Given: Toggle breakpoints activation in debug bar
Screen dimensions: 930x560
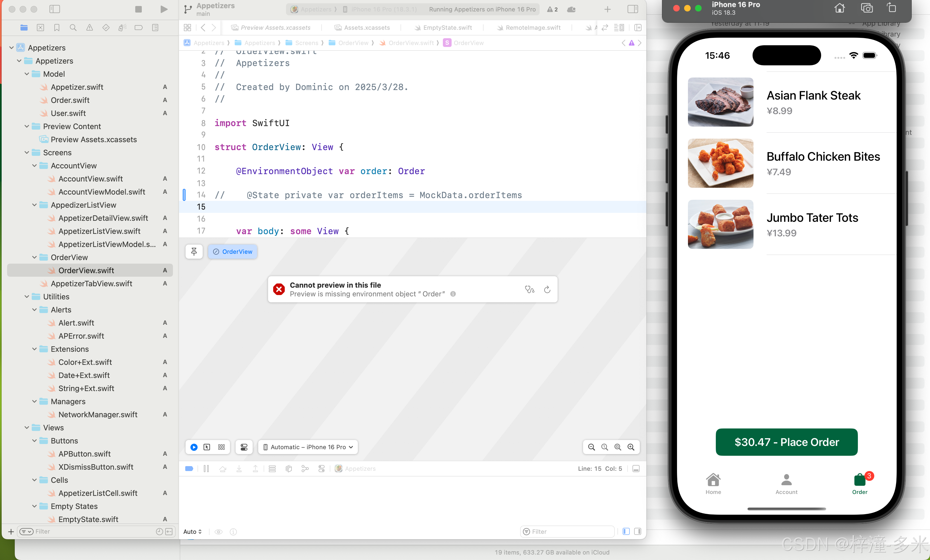Looking at the screenshot, I should (189, 468).
